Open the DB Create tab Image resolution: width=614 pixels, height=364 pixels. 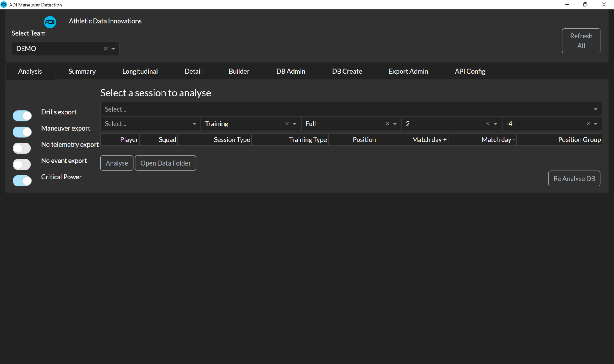click(x=347, y=72)
